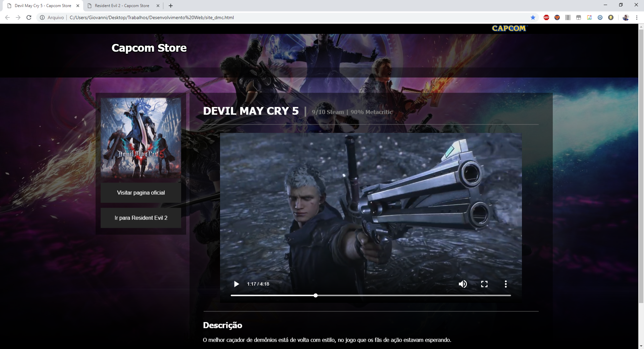Click the Devil May Cry 5 cover thumbnail

coord(141,138)
